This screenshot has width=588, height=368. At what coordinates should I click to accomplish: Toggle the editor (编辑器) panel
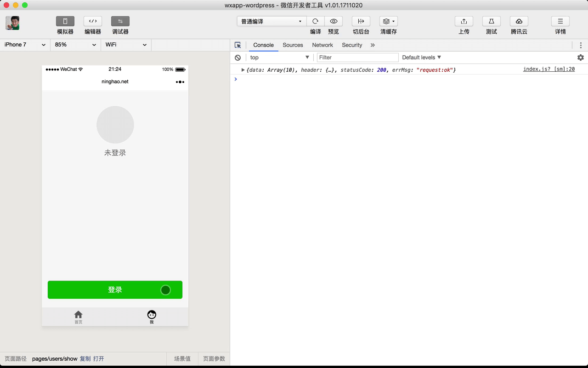pyautogui.click(x=93, y=21)
